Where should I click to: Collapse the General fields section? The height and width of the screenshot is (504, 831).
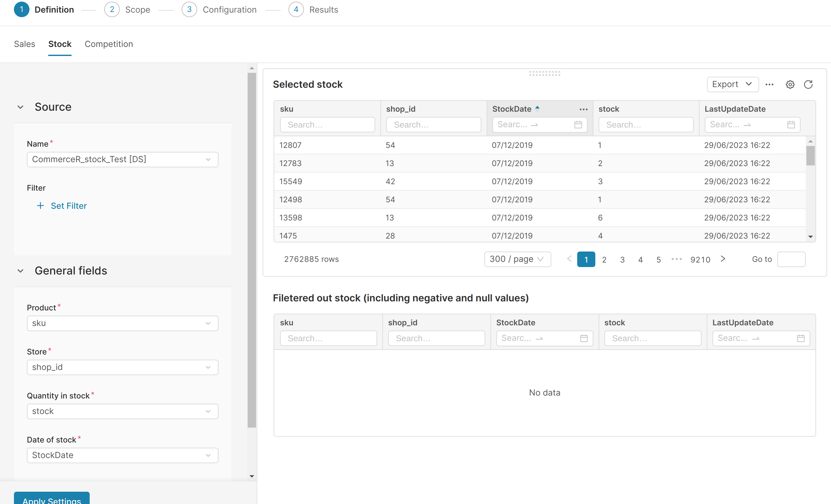pyautogui.click(x=21, y=271)
